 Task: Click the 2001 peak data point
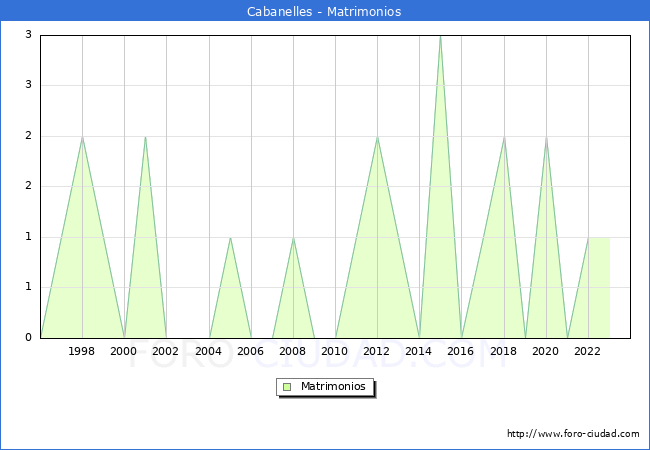[145, 137]
